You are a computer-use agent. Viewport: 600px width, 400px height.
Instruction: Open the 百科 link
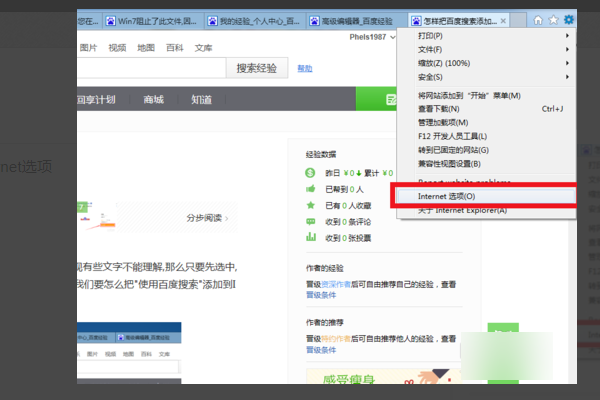tap(174, 48)
